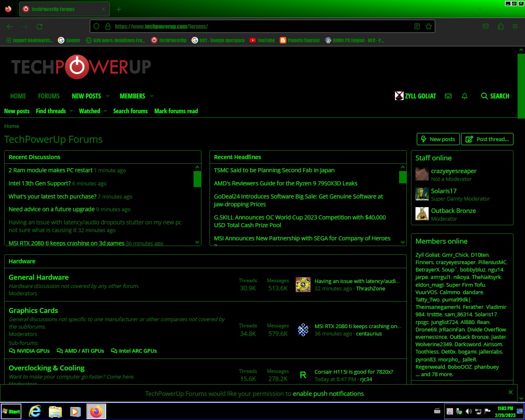Viewport: 525px width, 420px height.
Task: Open '2 Ram module makes PC restart' thread
Action: coord(50,170)
